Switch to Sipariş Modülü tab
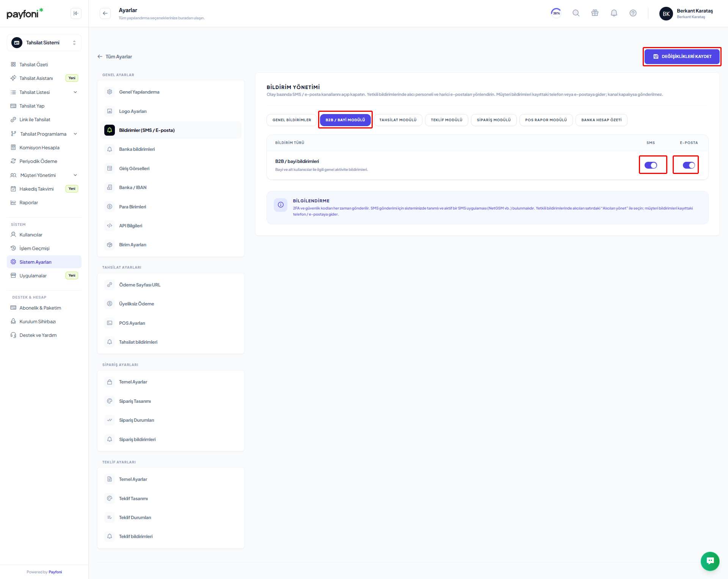The width and height of the screenshot is (728, 579). click(x=494, y=120)
